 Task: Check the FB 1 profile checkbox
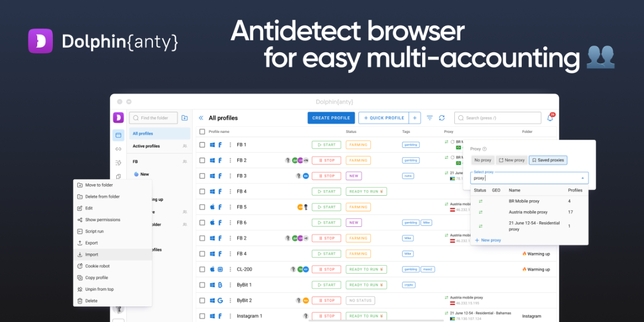[x=202, y=145]
